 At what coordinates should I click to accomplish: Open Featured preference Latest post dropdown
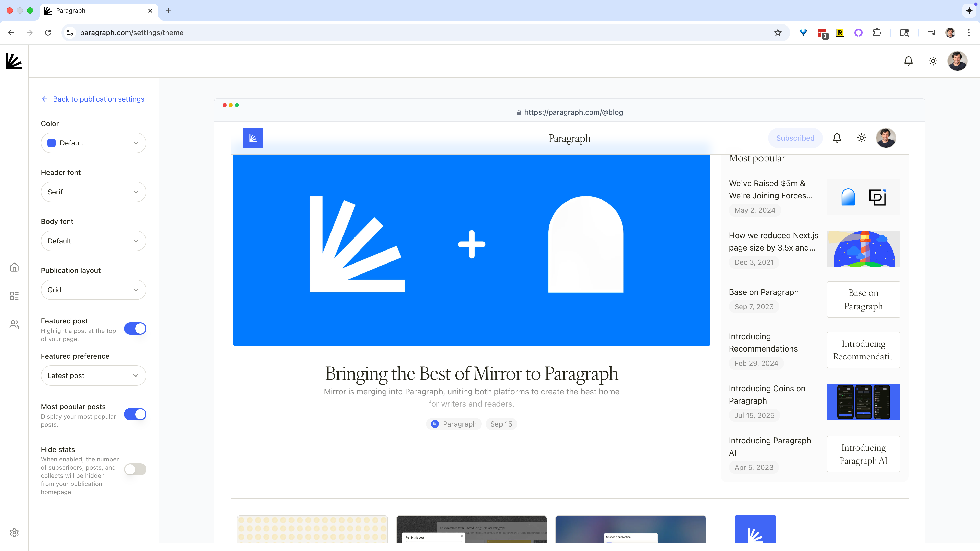tap(93, 375)
